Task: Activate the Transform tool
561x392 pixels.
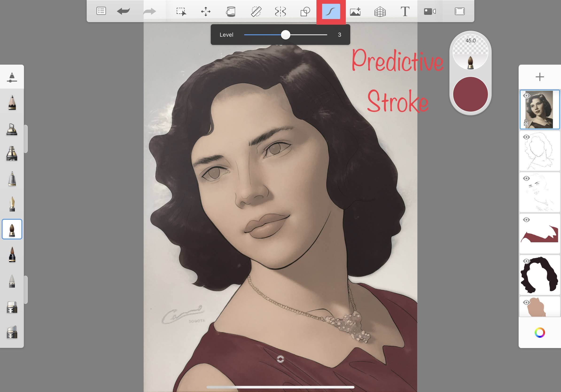Action: click(206, 11)
